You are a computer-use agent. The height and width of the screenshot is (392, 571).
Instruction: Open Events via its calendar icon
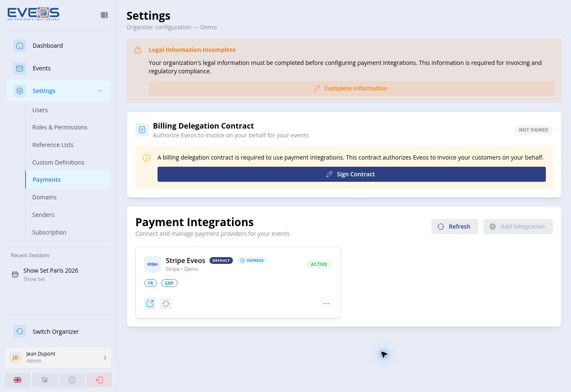pyautogui.click(x=20, y=68)
